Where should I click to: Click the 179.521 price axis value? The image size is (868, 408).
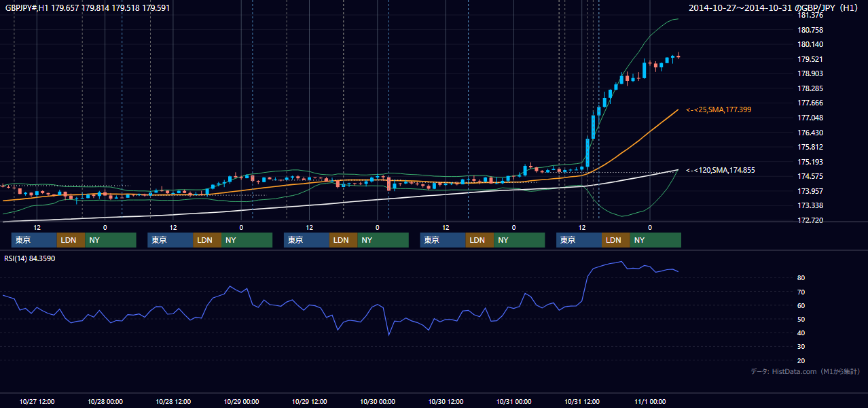[810, 59]
